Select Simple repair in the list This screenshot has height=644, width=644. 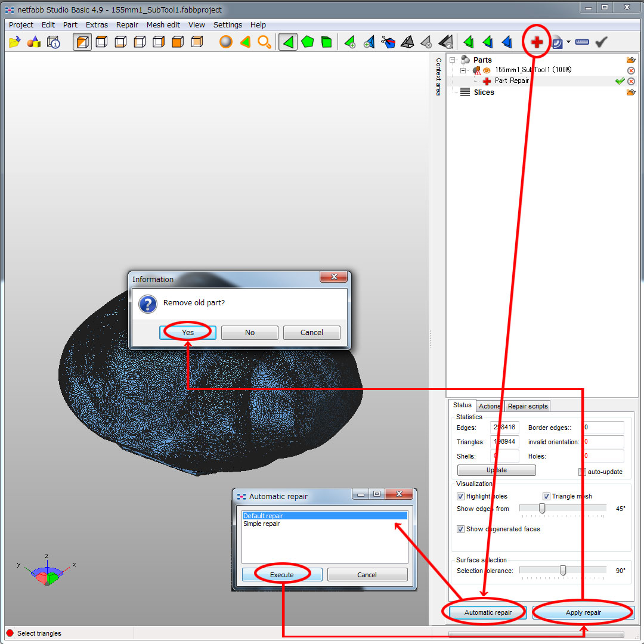(324, 524)
